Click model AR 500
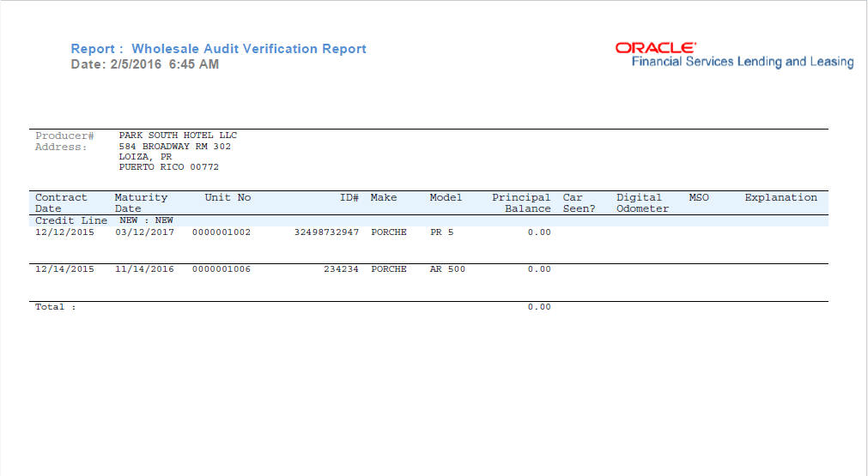This screenshot has width=868, height=476. [447, 269]
